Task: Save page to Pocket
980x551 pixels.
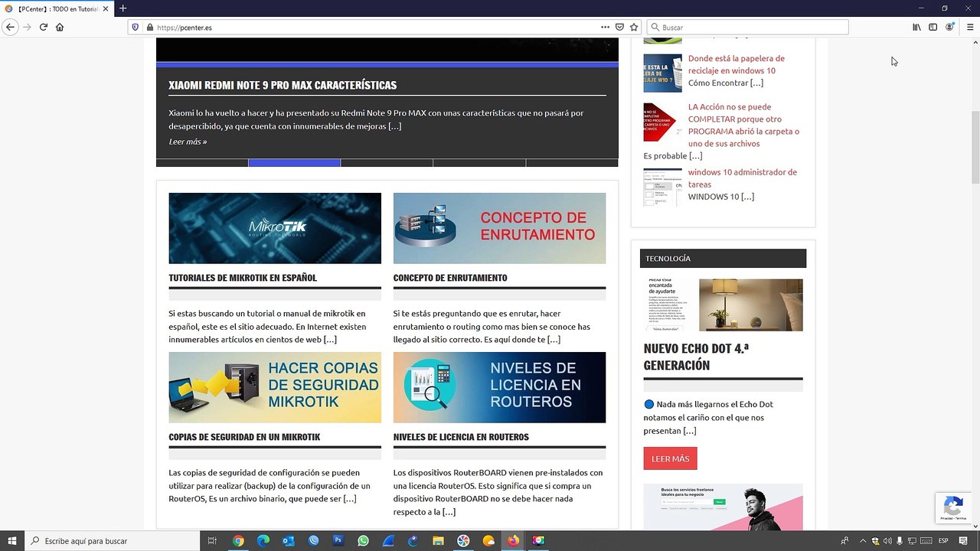Action: (x=619, y=27)
